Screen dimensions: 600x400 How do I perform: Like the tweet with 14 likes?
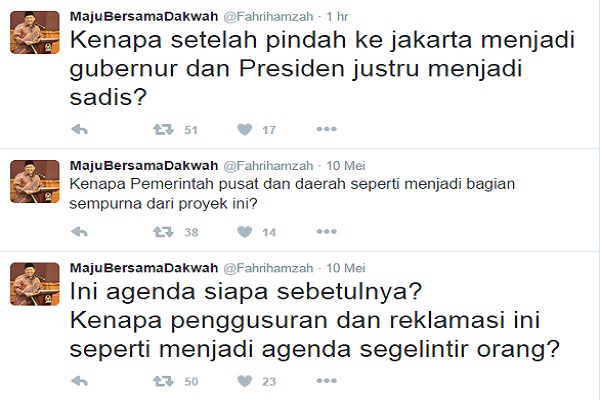pos(245,232)
